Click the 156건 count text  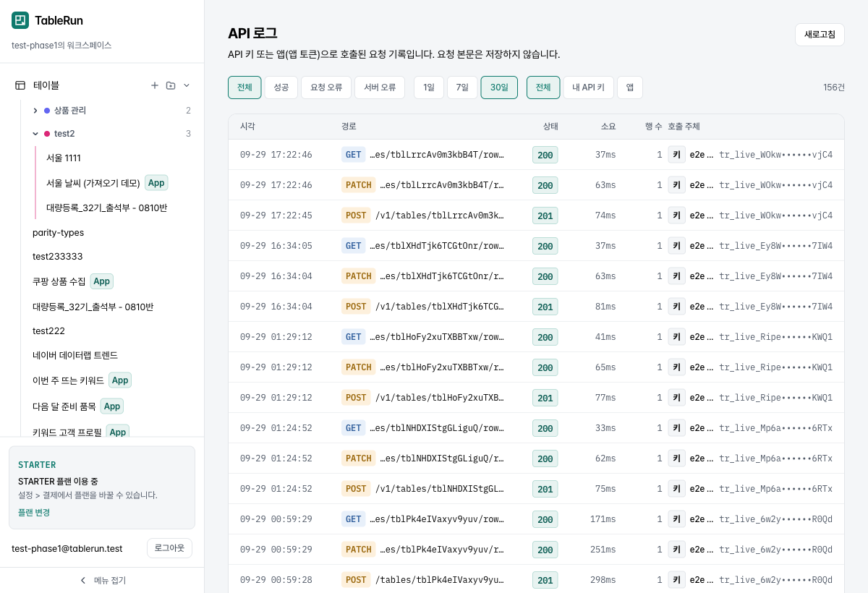click(834, 88)
